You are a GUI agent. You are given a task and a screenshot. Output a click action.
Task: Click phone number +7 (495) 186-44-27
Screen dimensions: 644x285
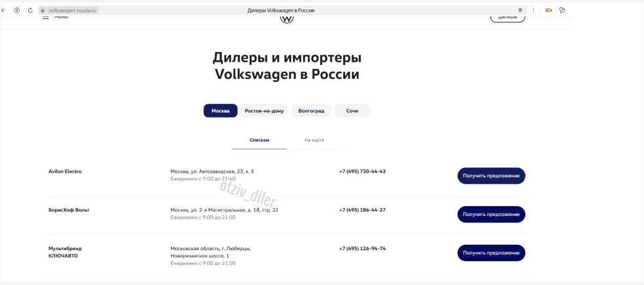362,210
